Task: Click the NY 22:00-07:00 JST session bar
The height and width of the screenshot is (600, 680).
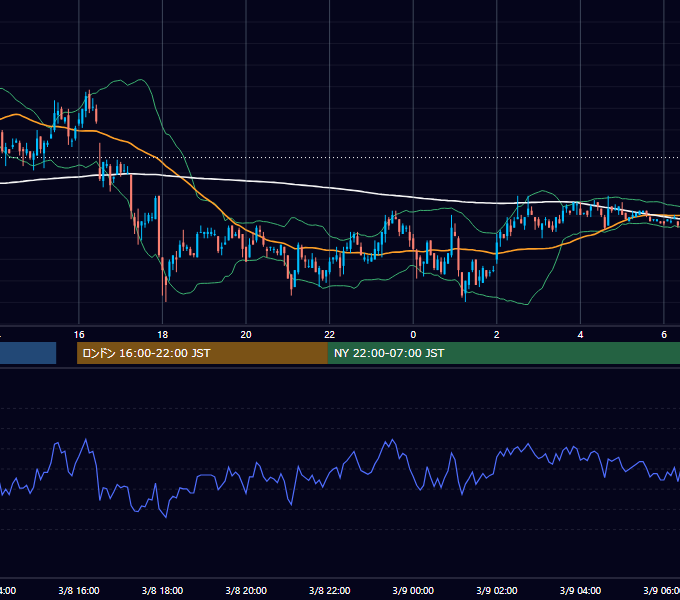Action: pyautogui.click(x=503, y=353)
